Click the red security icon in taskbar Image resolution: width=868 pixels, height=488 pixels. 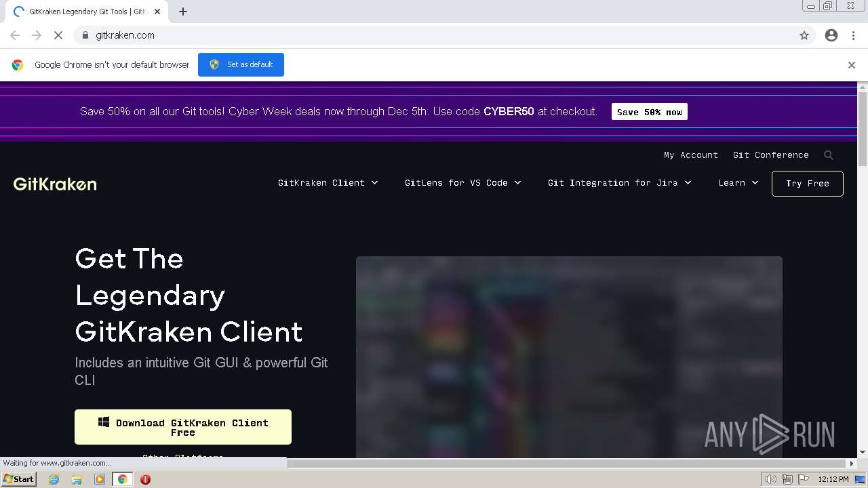[x=145, y=479]
